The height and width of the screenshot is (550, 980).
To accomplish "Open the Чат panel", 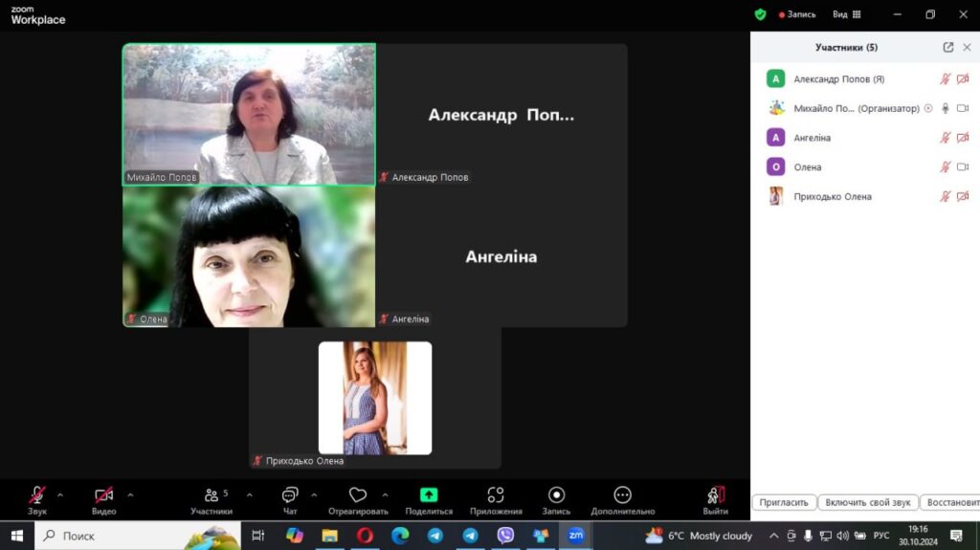I will coord(290,500).
